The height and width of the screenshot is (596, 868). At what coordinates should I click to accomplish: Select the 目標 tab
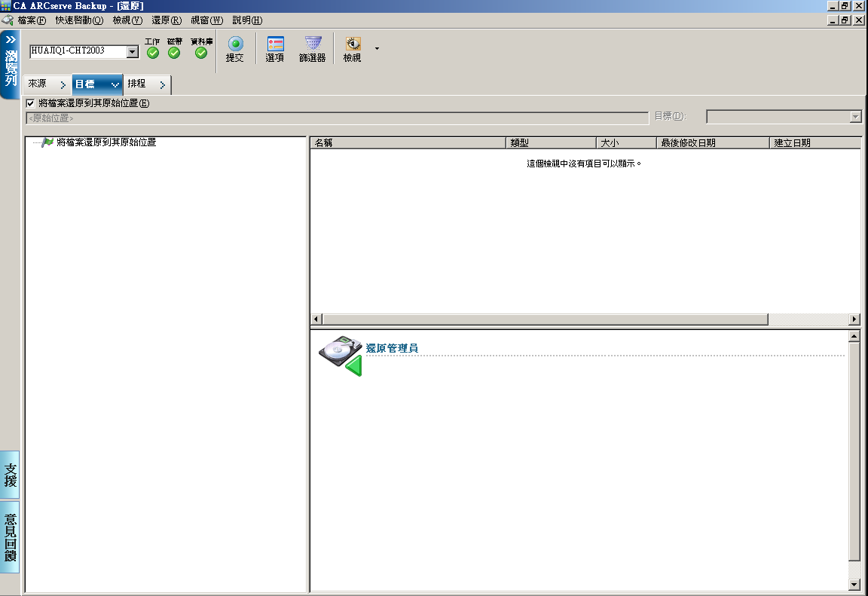(97, 84)
